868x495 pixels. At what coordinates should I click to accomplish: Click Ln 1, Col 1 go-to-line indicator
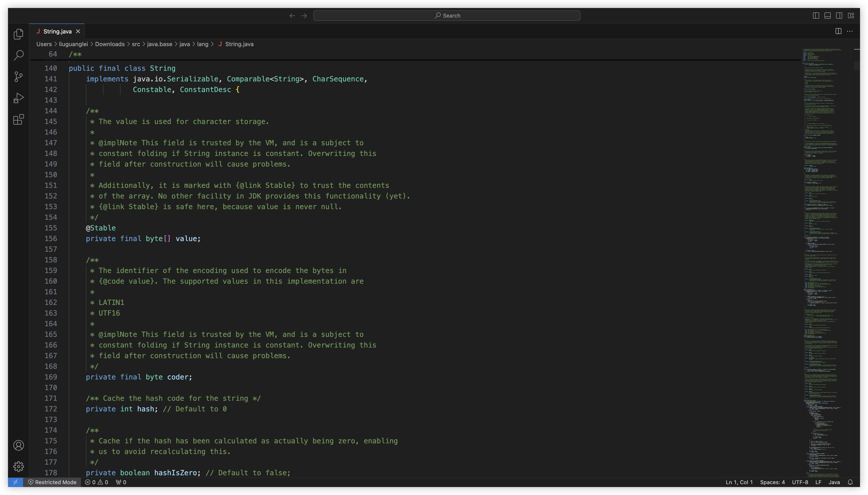[739, 482]
